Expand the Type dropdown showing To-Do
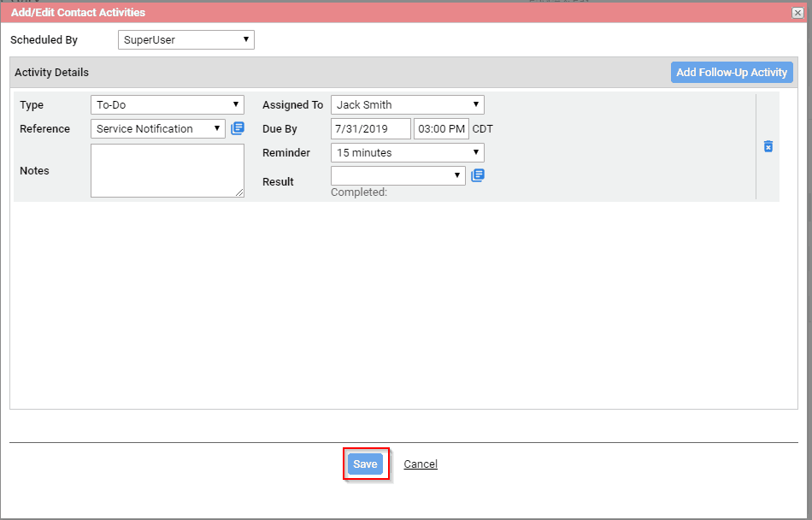Viewport: 812px width, 520px height. [x=168, y=104]
